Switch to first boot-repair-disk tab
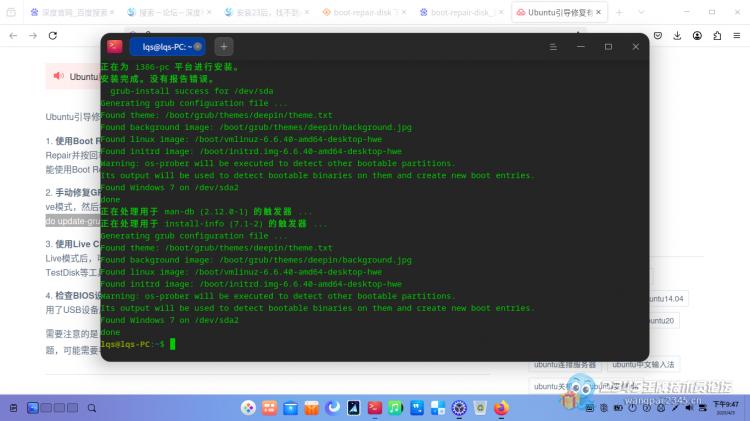 point(364,12)
